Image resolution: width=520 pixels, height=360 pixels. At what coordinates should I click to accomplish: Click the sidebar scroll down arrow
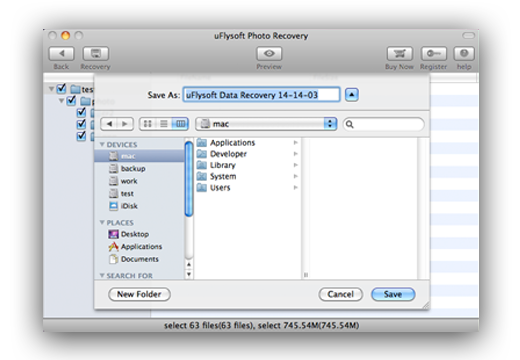tap(189, 274)
